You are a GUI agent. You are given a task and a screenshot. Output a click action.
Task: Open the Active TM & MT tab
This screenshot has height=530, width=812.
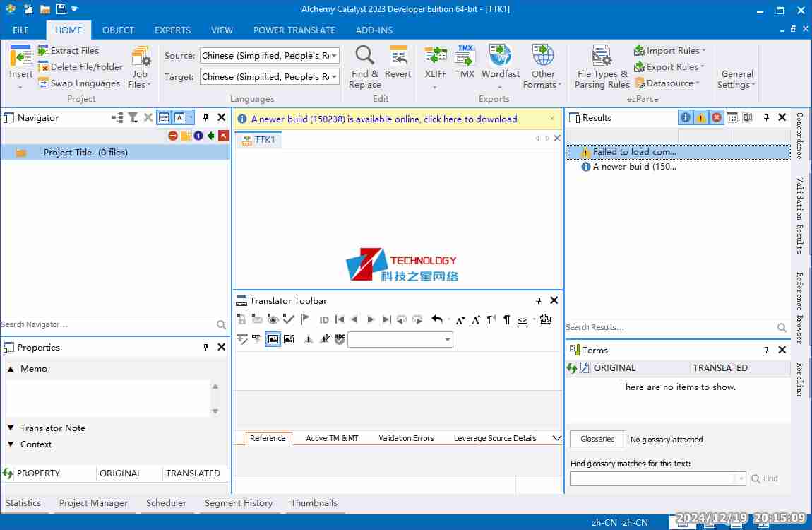coord(332,438)
